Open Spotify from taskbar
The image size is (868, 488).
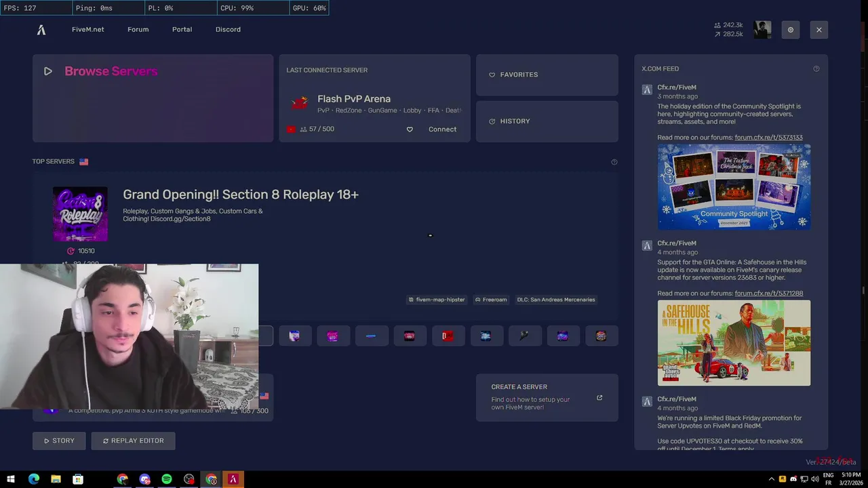[167, 480]
